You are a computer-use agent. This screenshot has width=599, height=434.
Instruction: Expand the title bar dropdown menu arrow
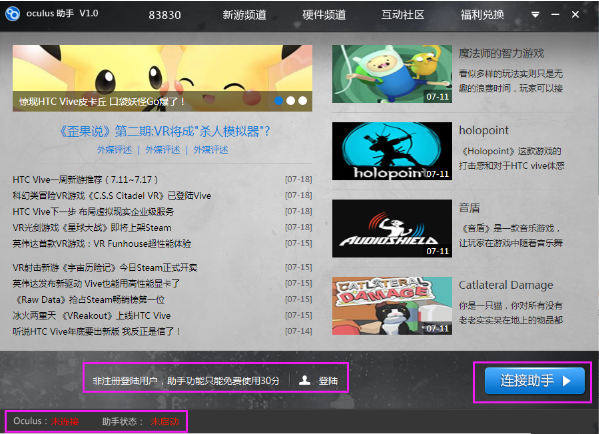tap(535, 15)
